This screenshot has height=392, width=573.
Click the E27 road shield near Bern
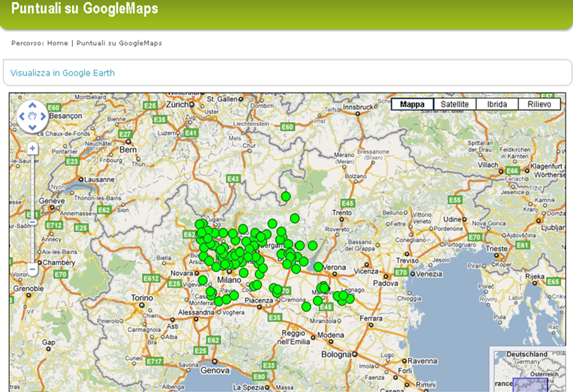click(125, 134)
